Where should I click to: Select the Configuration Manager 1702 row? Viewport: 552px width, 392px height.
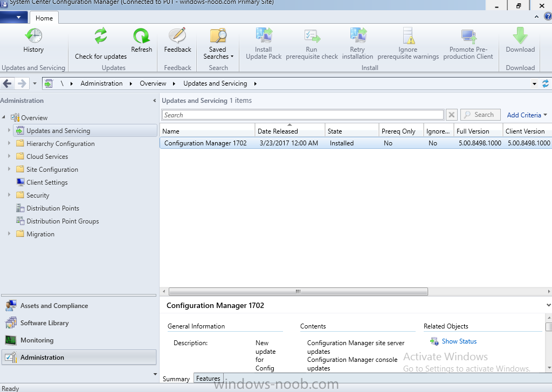click(x=356, y=143)
